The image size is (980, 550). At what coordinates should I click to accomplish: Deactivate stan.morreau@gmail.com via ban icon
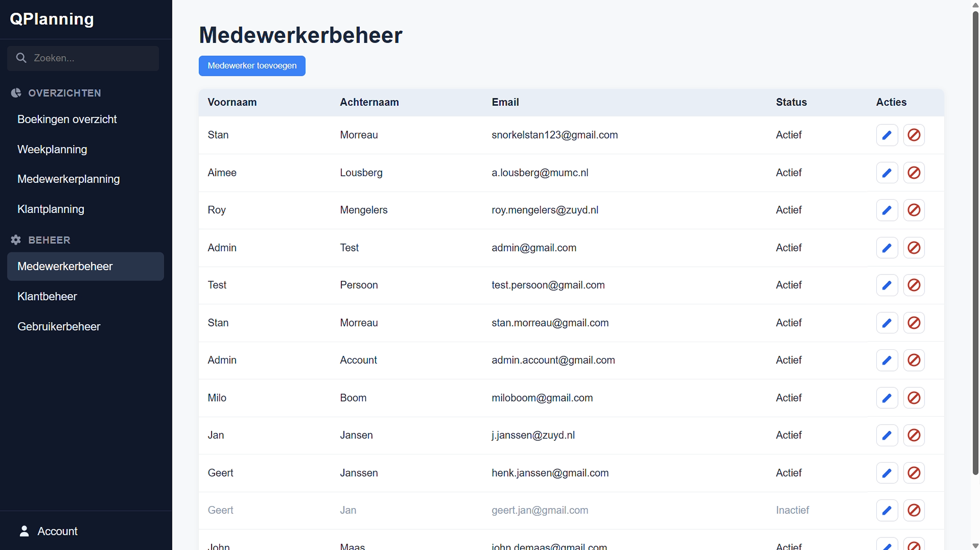(x=914, y=323)
